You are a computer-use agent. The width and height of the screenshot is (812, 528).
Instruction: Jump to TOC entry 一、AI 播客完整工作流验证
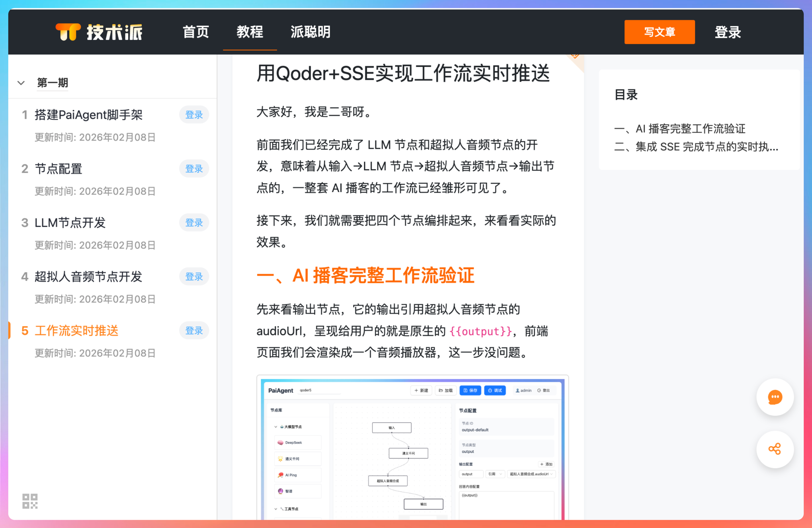point(679,129)
